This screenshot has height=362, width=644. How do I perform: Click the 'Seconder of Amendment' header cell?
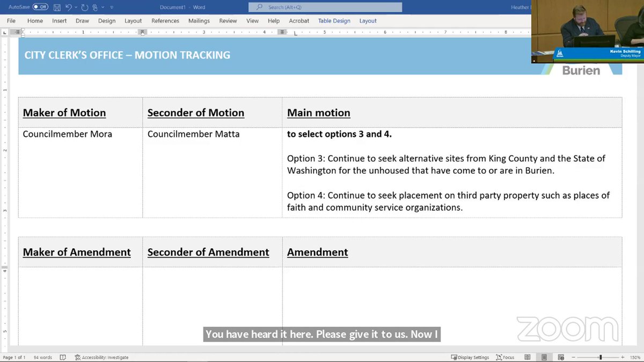click(x=213, y=252)
